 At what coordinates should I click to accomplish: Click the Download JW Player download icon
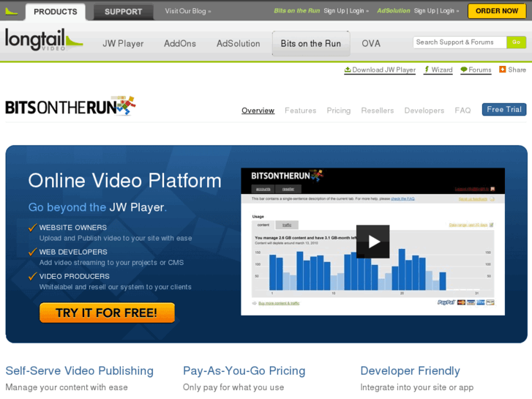pos(348,70)
